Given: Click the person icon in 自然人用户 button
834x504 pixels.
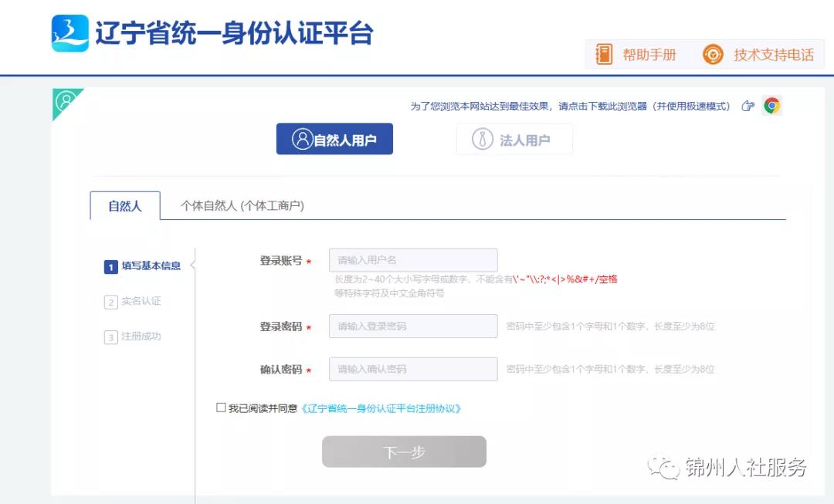Looking at the screenshot, I should 302,139.
